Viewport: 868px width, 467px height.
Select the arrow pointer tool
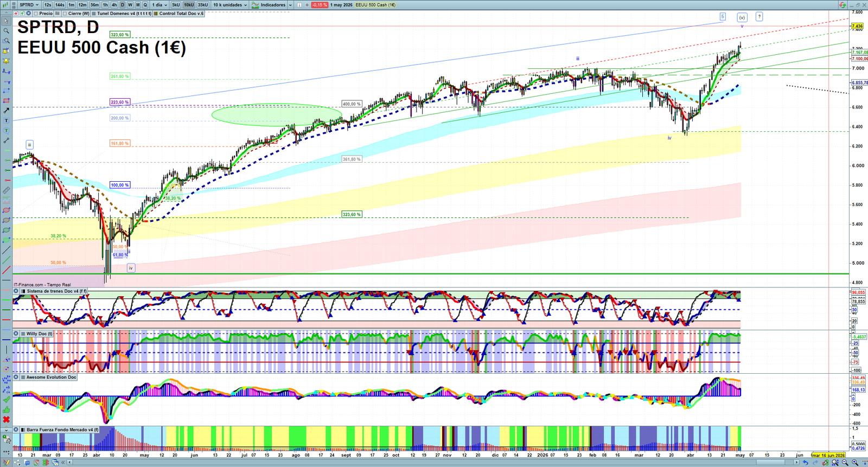7,21
